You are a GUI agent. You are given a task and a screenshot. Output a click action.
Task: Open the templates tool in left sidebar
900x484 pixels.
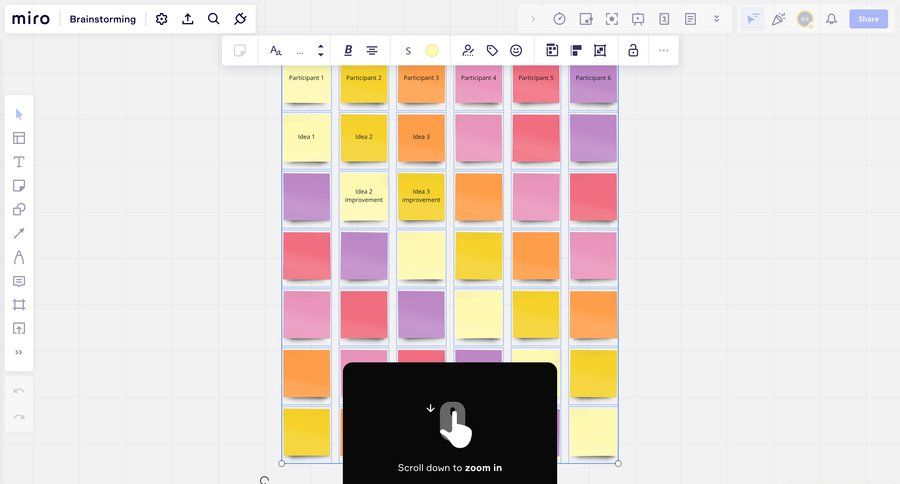coord(19,138)
